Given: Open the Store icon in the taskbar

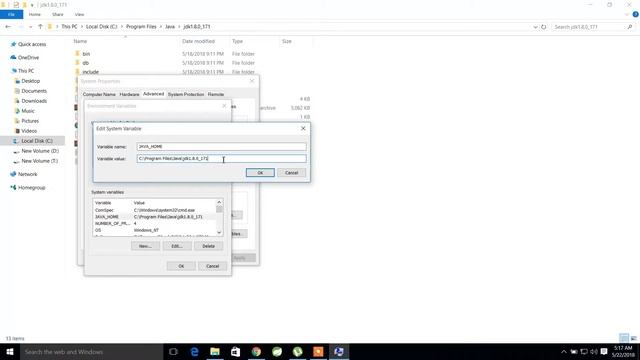Looking at the screenshot, I should (x=236, y=352).
